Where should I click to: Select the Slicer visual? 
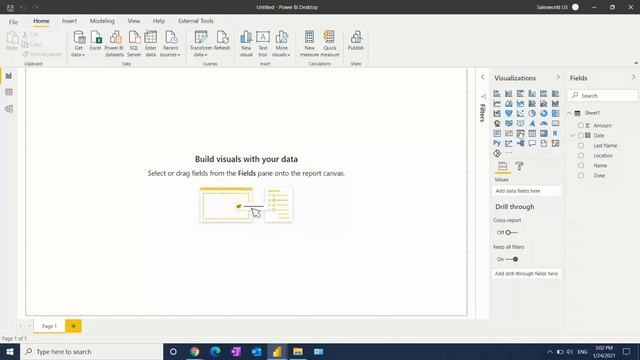click(520, 133)
